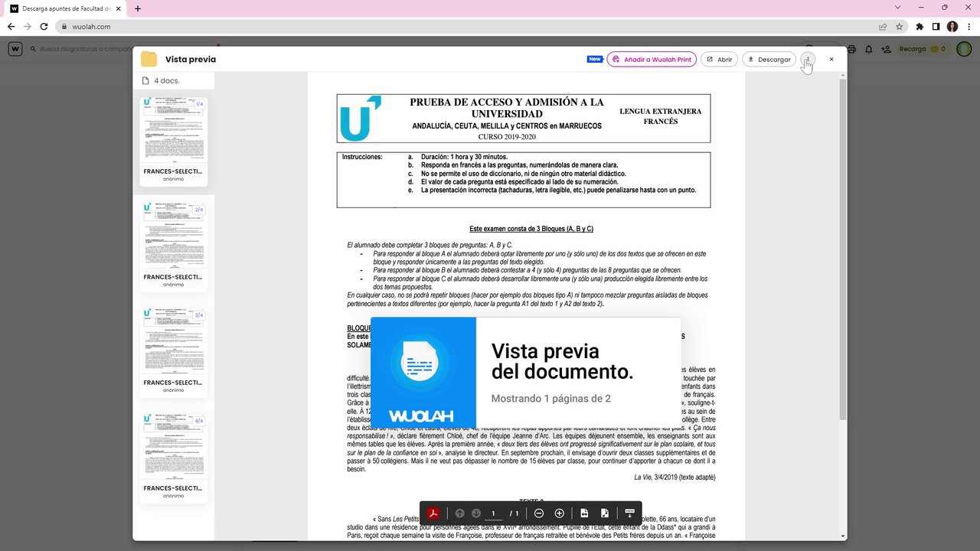
Task: Zoom out with the minus icon
Action: pos(539,513)
